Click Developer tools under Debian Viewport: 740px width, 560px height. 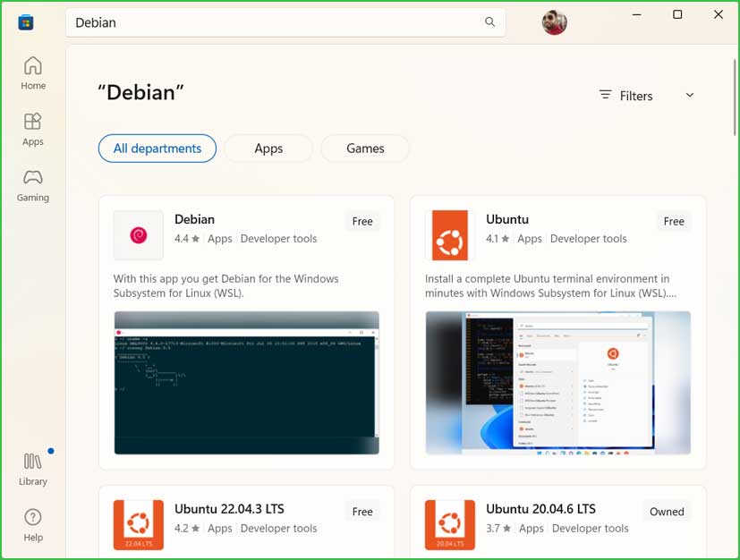278,239
